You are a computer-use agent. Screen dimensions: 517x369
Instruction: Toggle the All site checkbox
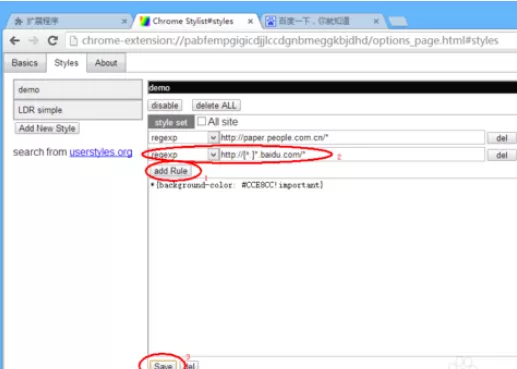(202, 121)
